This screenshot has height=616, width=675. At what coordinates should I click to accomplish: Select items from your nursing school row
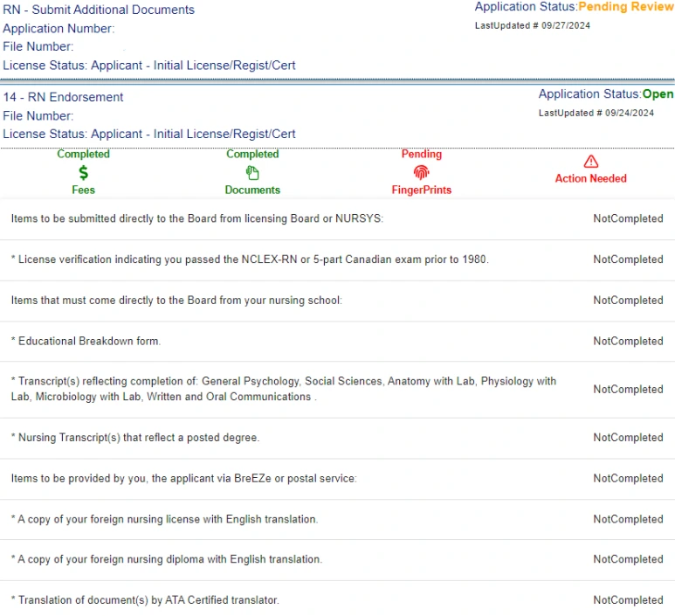coord(337,301)
